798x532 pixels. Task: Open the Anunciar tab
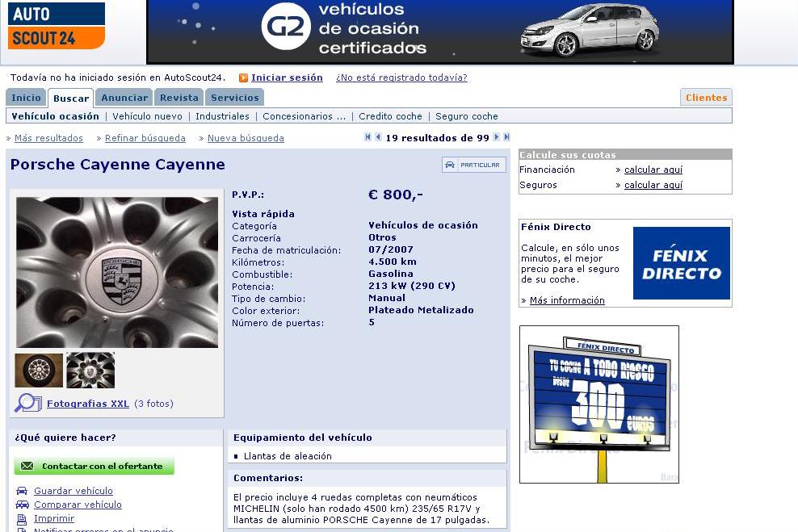pos(124,98)
